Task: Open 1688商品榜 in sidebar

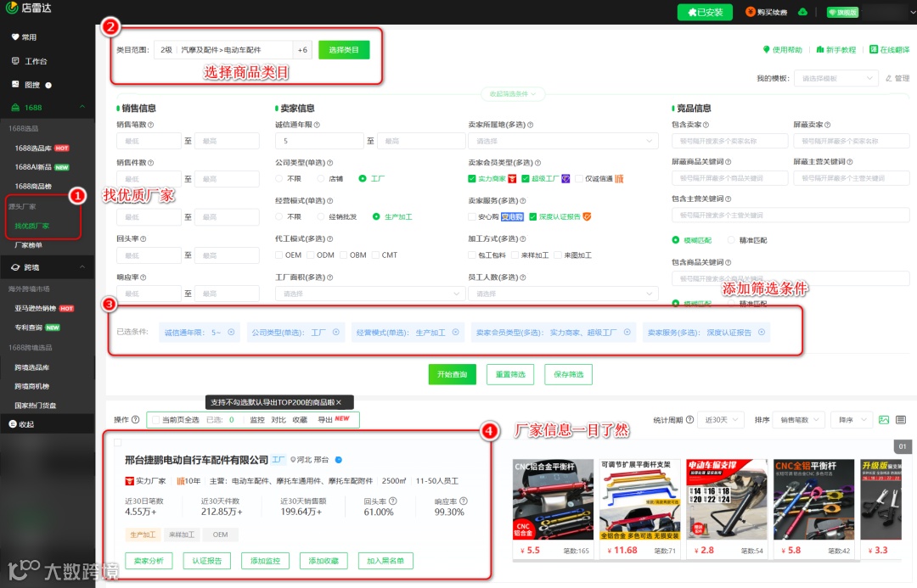Action: tap(33, 186)
